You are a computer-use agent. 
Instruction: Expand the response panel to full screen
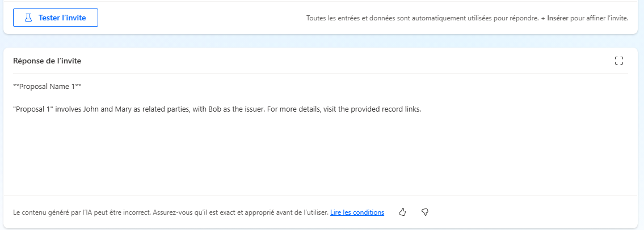pyautogui.click(x=618, y=61)
